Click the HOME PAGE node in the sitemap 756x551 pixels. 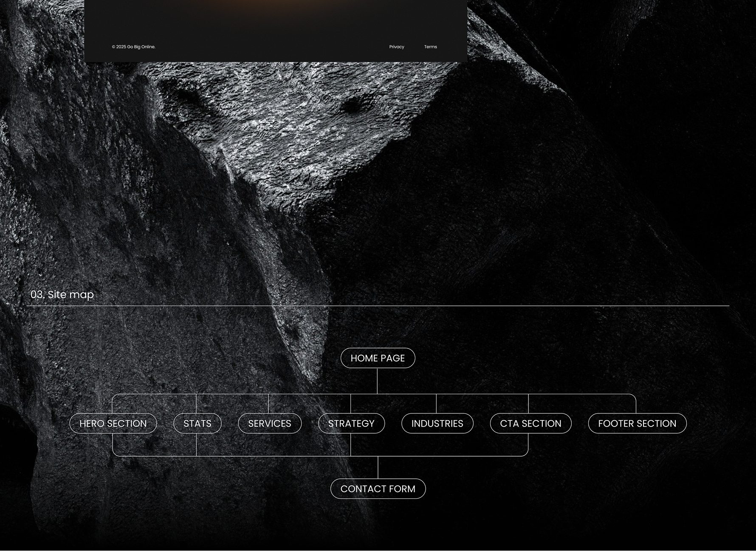click(378, 358)
